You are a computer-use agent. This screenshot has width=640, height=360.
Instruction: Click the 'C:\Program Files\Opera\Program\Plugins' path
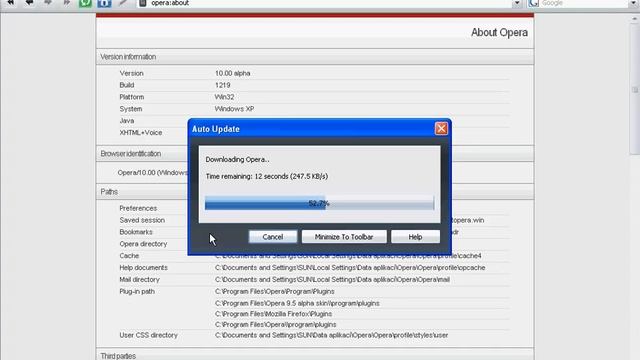click(275, 291)
